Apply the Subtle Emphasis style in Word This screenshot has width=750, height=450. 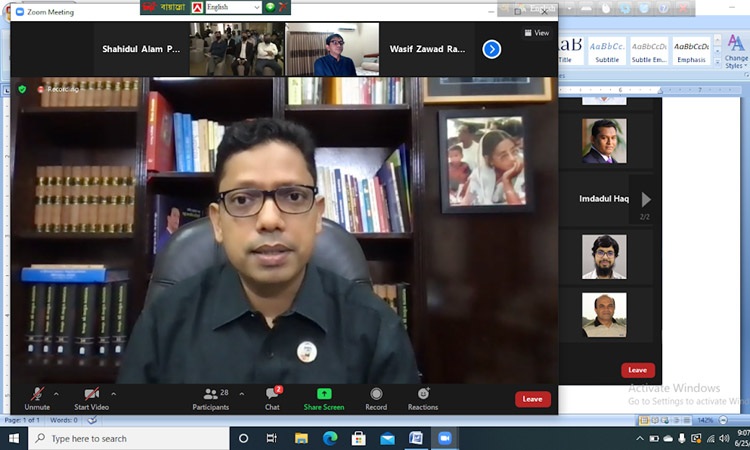pyautogui.click(x=649, y=51)
